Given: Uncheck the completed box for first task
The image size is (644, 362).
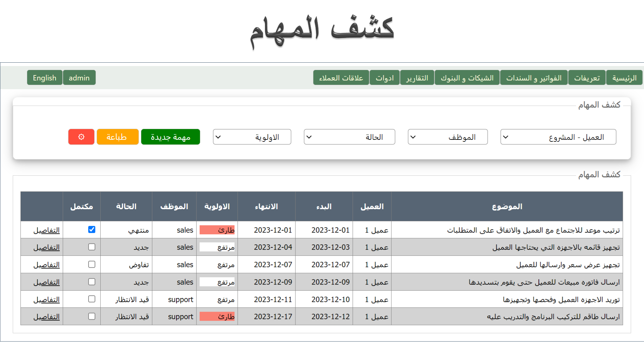Looking at the screenshot, I should 92,230.
